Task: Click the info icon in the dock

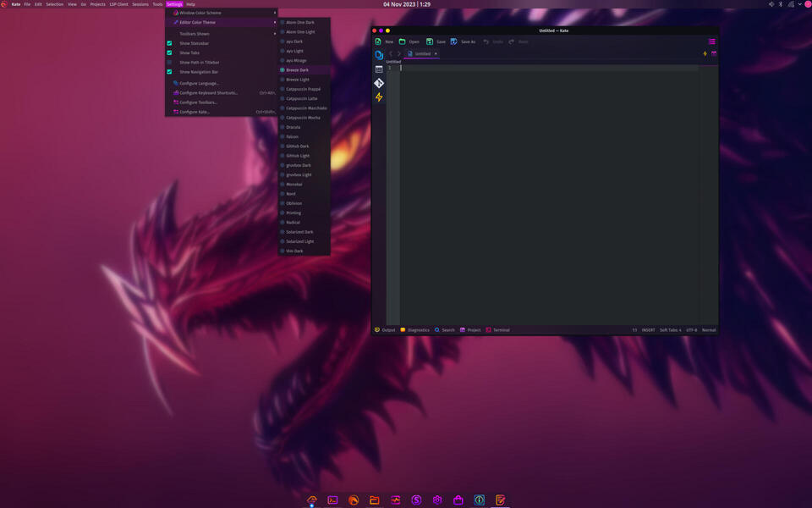Action: click(479, 500)
